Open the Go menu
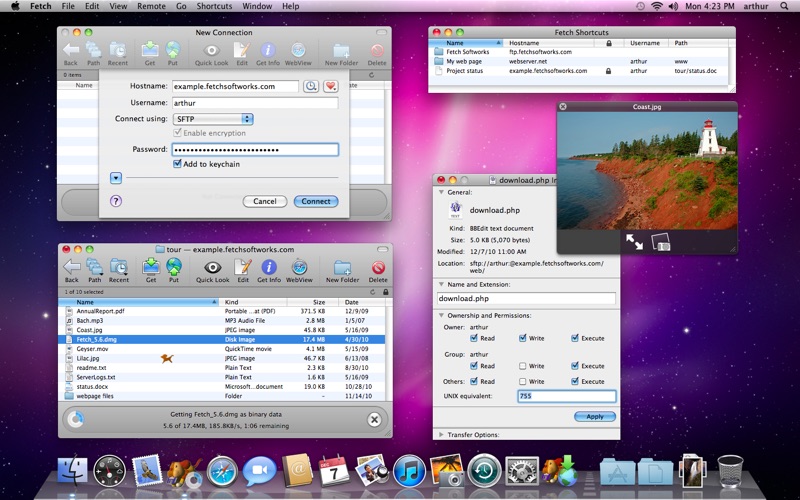The image size is (800, 500). [181, 6]
